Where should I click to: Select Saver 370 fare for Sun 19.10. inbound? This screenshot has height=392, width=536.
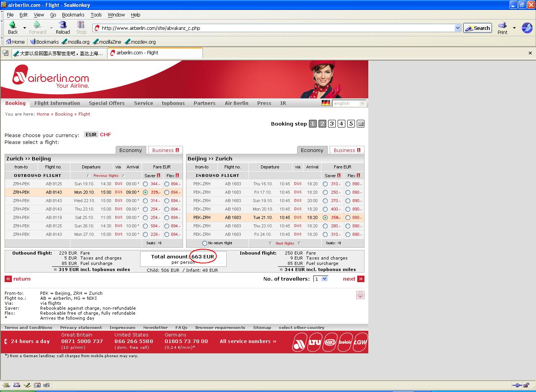coord(325,201)
